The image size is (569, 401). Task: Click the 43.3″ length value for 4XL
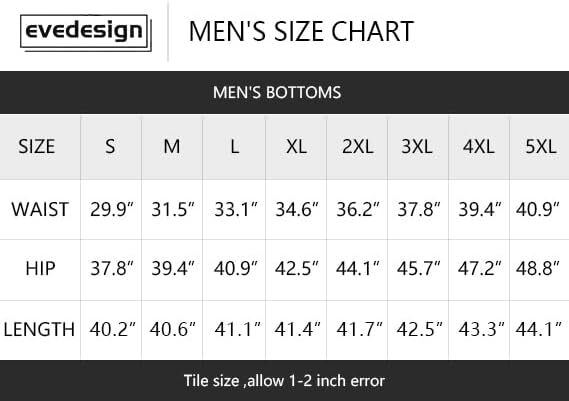coord(482,330)
